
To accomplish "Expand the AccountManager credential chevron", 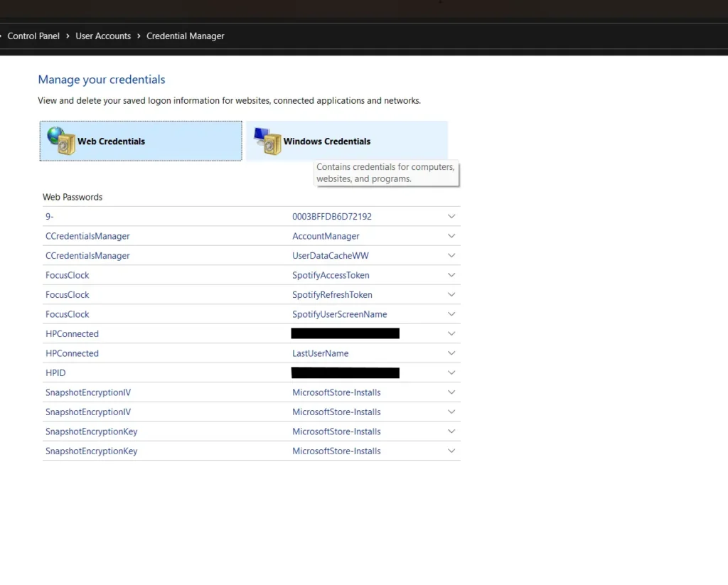I will point(451,236).
